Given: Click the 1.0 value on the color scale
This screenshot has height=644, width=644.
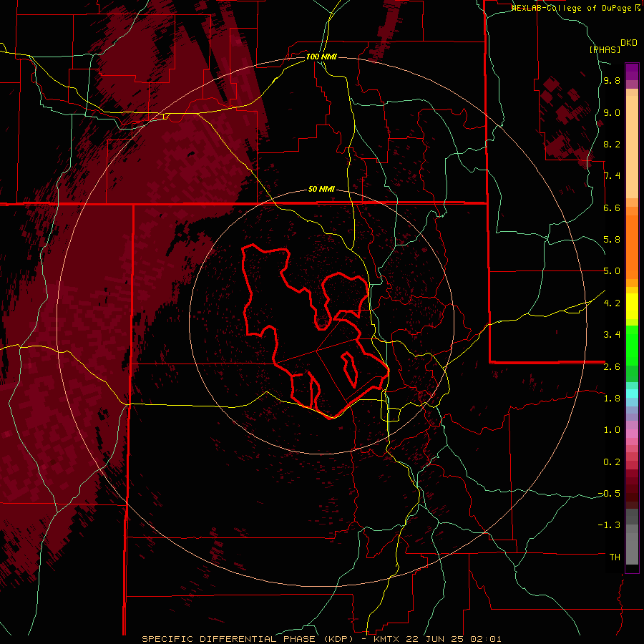Looking at the screenshot, I should point(612,430).
